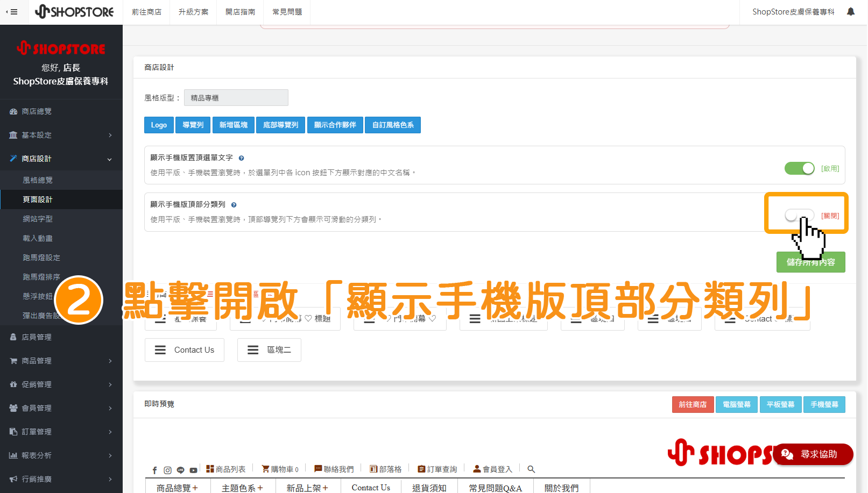868x493 pixels.
Task: Click the 風格版型 field showing 精品專櫃
Action: pos(236,98)
